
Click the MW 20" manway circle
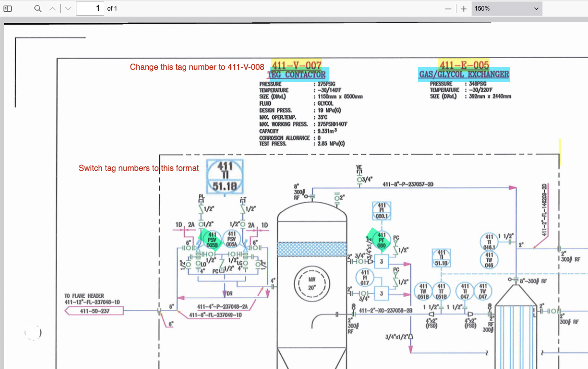click(x=312, y=283)
